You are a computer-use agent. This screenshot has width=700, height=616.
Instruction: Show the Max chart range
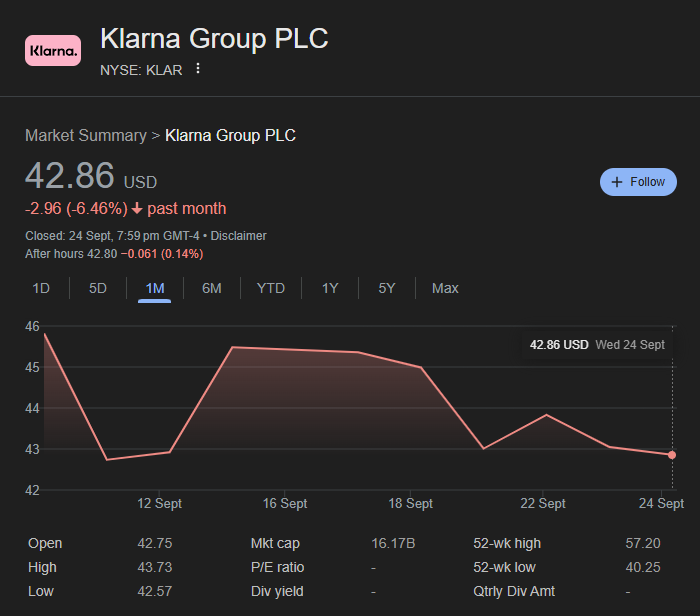click(x=445, y=288)
